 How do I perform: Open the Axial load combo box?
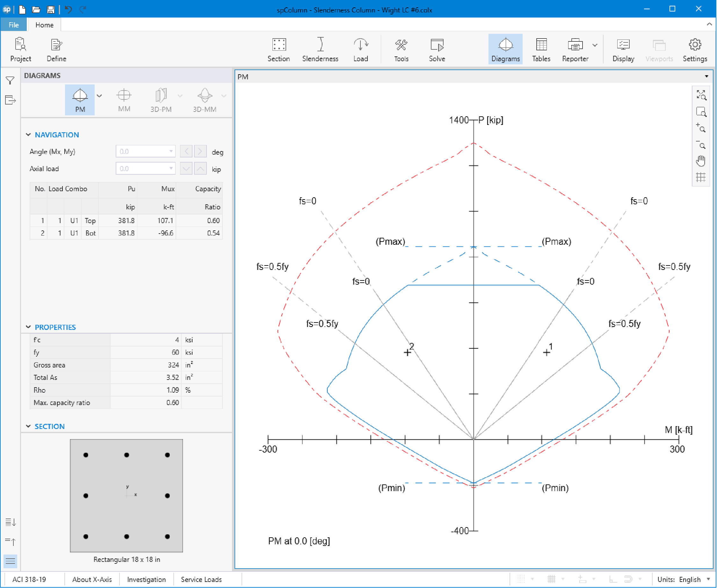[146, 169]
